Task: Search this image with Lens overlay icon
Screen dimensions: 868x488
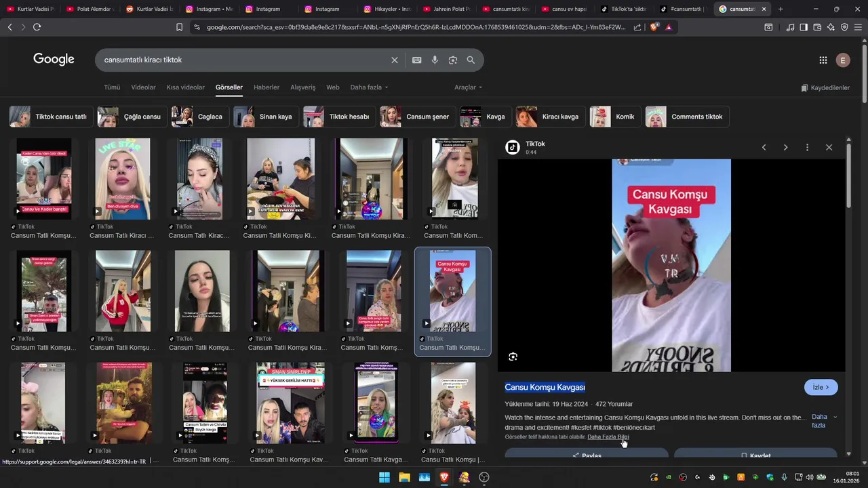Action: pos(513,357)
